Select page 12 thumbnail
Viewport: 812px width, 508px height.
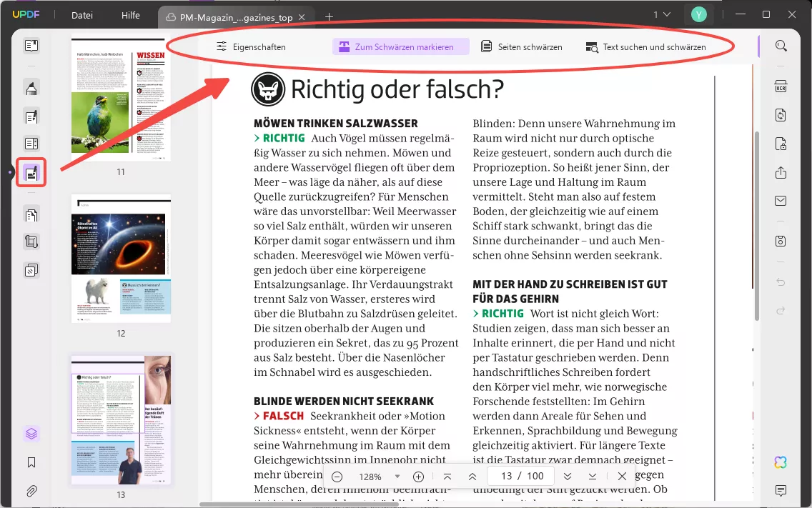click(x=121, y=259)
